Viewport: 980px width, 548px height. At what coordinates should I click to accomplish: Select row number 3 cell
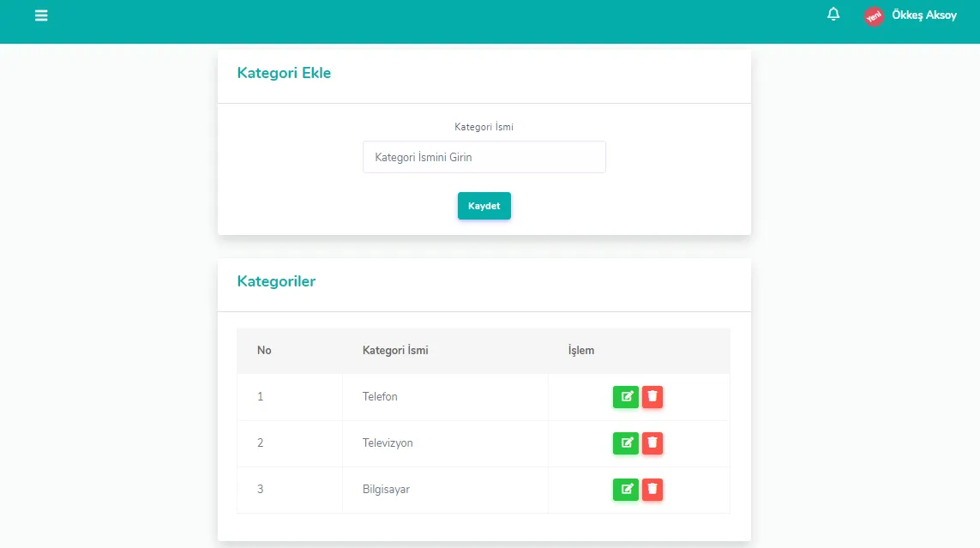[290, 490]
